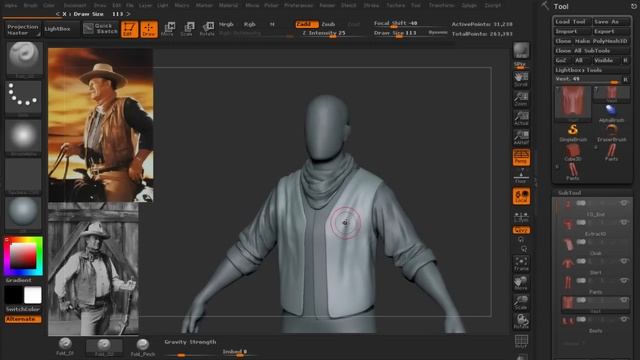Select the Scale mode icon in top toolbar
Viewport: 640px width, 360px height.
click(187, 29)
